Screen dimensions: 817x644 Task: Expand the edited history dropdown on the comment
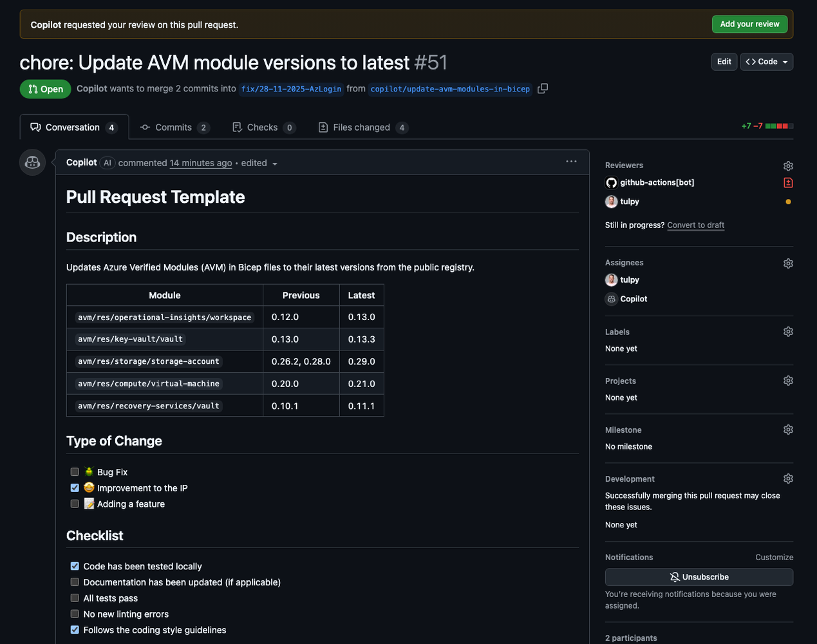click(275, 163)
